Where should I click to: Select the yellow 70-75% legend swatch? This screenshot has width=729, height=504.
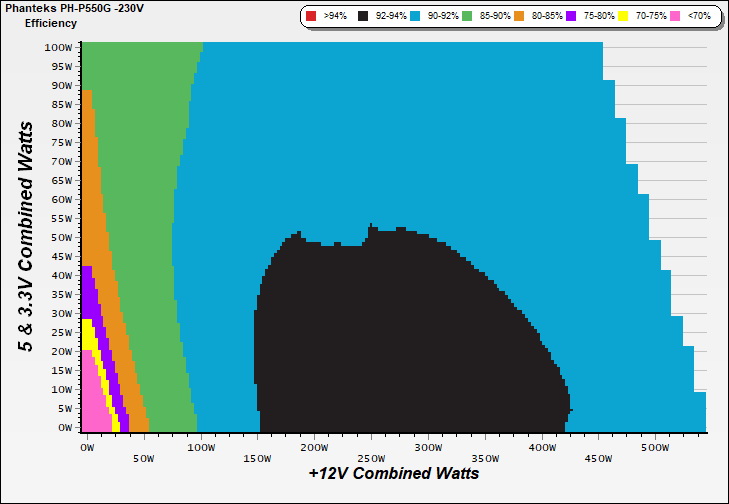tap(641, 16)
